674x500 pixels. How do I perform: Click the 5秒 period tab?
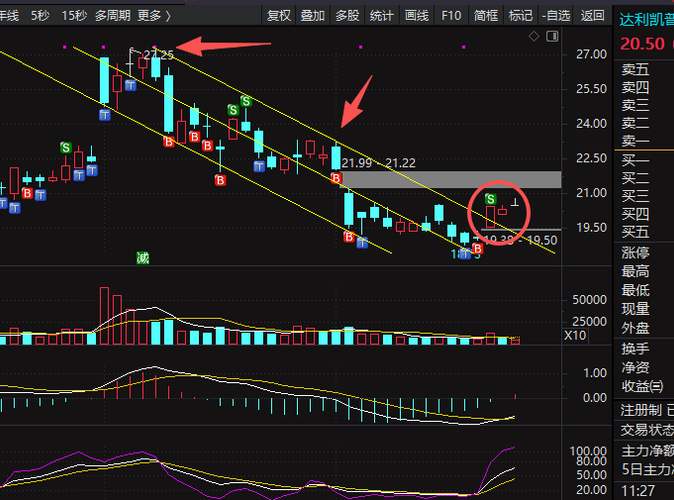40,16
